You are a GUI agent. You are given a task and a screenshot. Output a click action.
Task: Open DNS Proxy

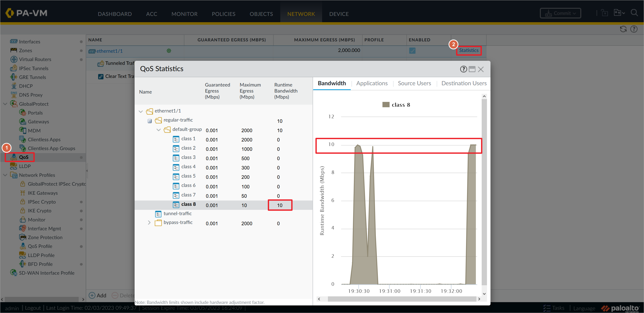(x=31, y=95)
